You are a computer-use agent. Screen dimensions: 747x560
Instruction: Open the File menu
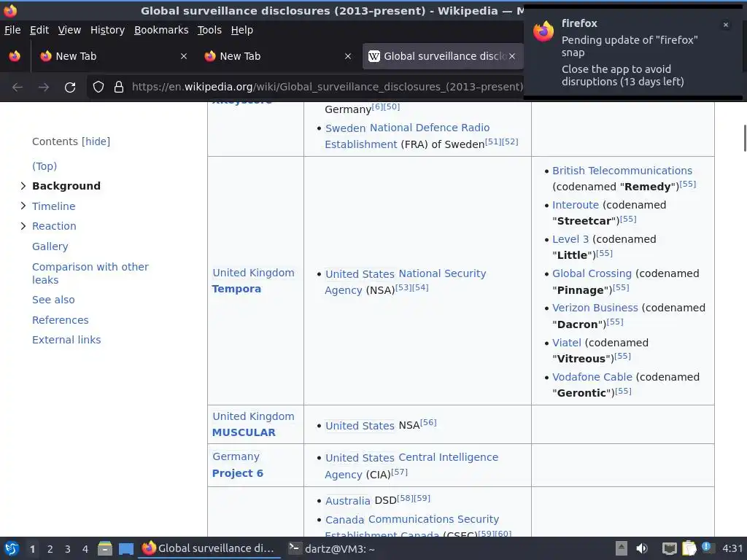tap(12, 30)
